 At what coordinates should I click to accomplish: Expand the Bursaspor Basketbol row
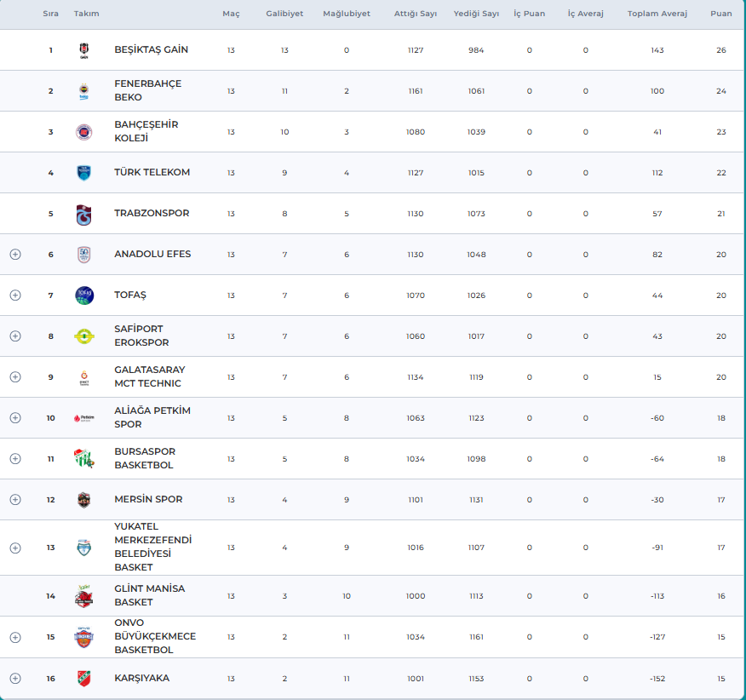(15, 459)
